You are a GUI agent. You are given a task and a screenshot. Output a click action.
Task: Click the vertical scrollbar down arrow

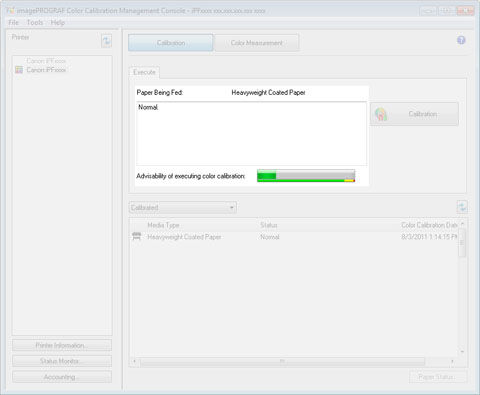462,352
